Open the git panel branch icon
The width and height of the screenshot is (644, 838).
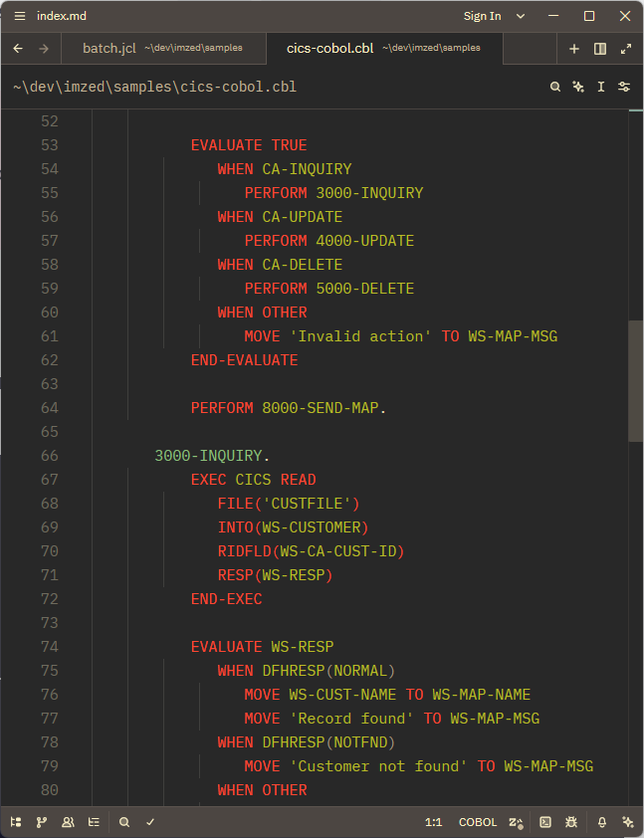[x=42, y=822]
